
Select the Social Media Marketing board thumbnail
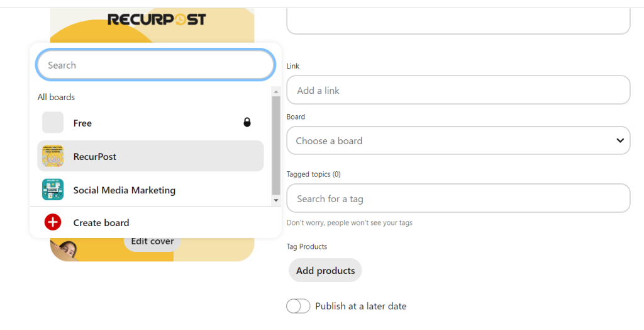tap(53, 190)
